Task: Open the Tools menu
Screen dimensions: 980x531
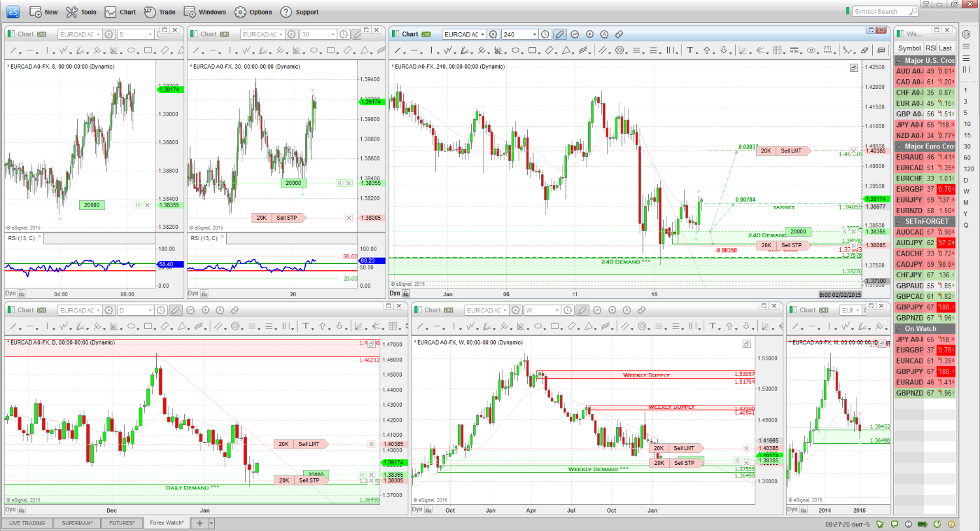Action: pyautogui.click(x=82, y=12)
